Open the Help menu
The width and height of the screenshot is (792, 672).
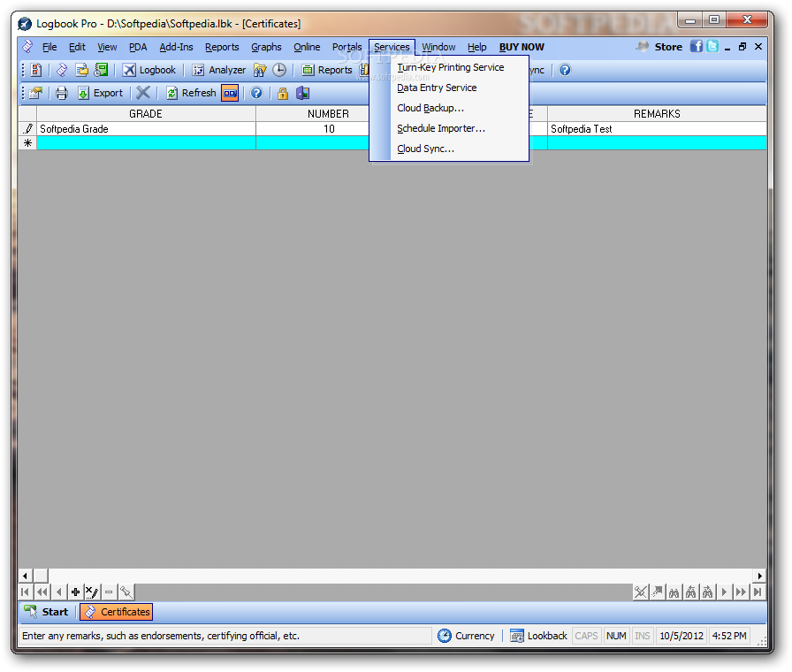pyautogui.click(x=476, y=47)
